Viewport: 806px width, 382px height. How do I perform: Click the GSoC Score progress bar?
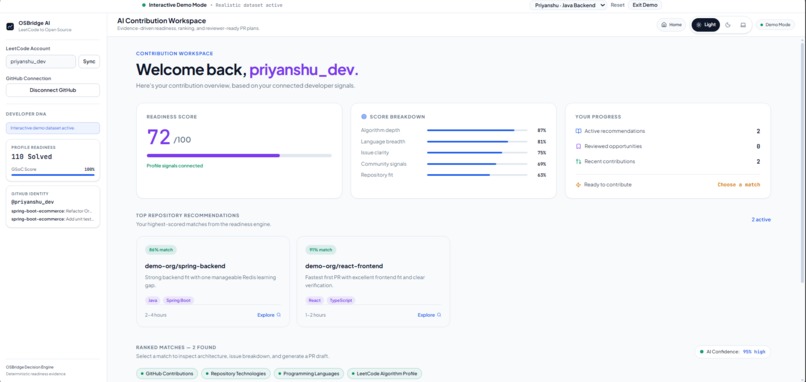tap(52, 175)
